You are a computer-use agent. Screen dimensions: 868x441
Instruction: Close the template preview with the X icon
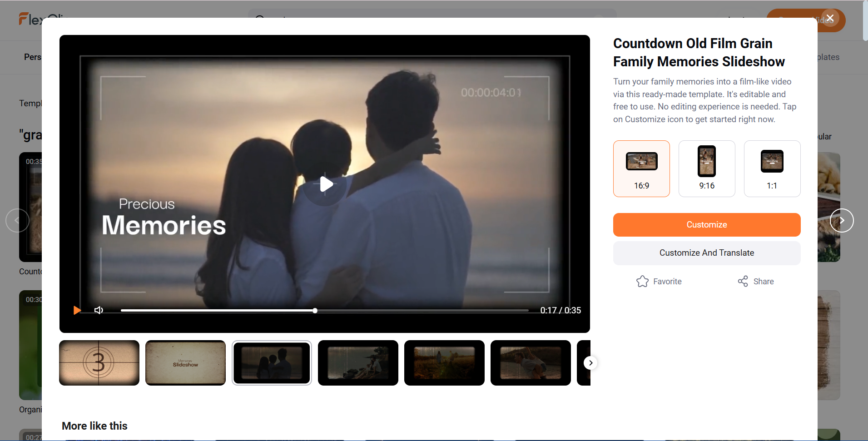pyautogui.click(x=830, y=18)
